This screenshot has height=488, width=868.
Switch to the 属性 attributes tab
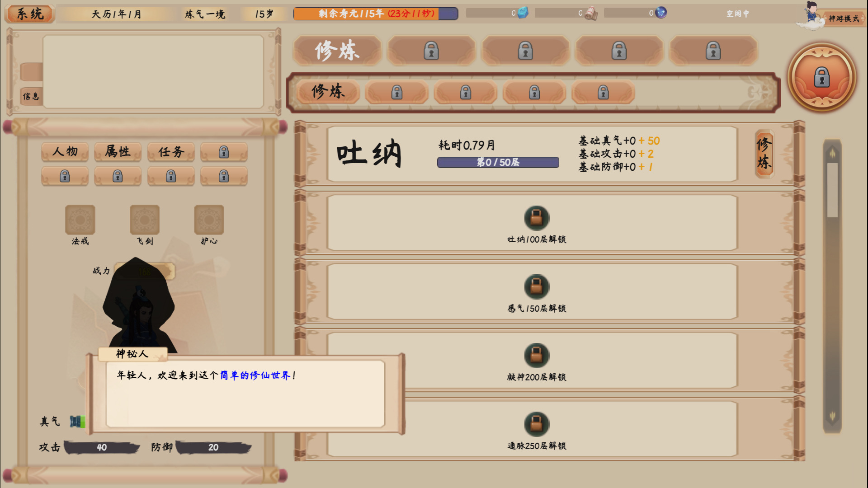point(118,151)
